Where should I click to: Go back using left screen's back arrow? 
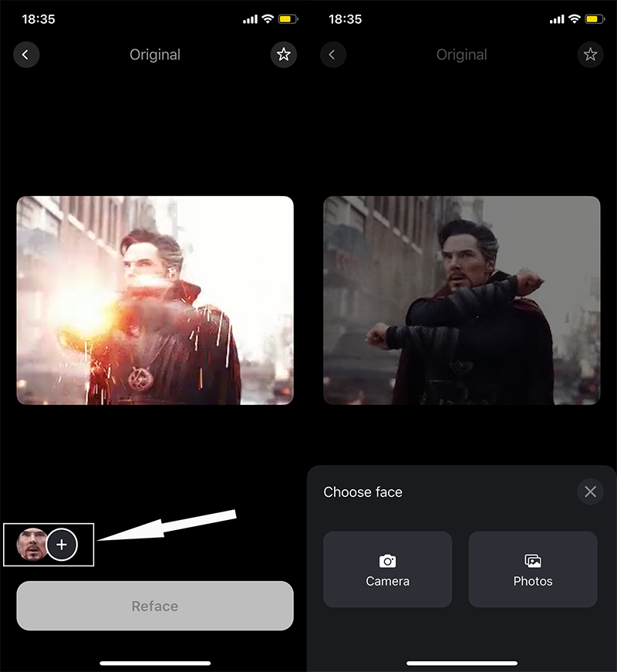coord(26,55)
